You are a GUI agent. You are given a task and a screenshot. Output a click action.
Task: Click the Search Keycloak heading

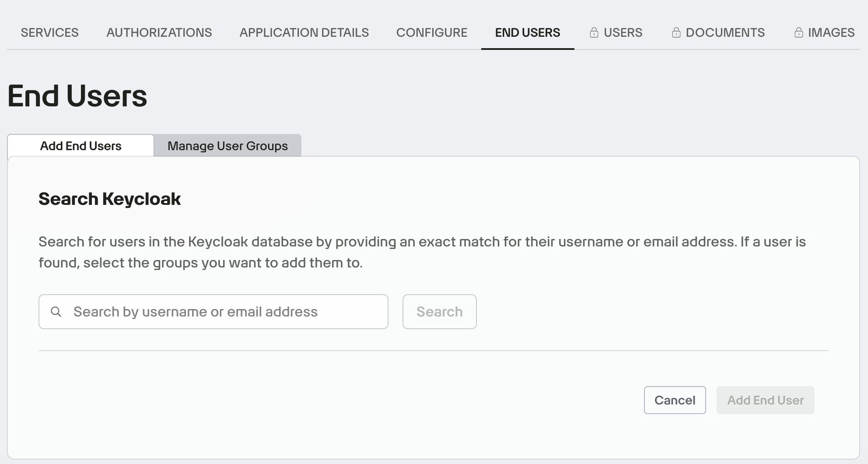click(109, 199)
